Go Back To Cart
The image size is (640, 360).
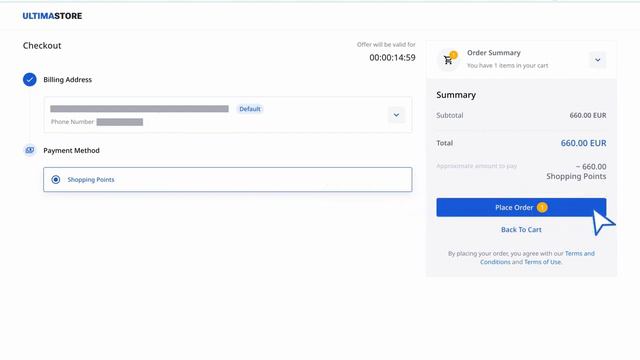click(521, 229)
